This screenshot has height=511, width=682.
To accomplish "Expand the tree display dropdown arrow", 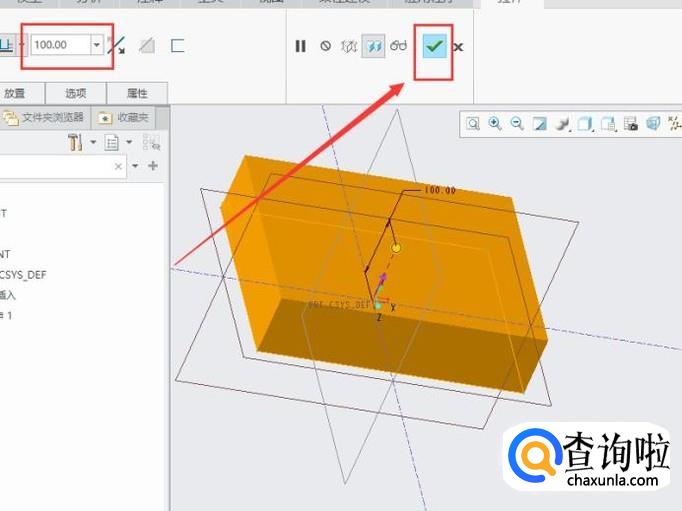I will [x=129, y=142].
